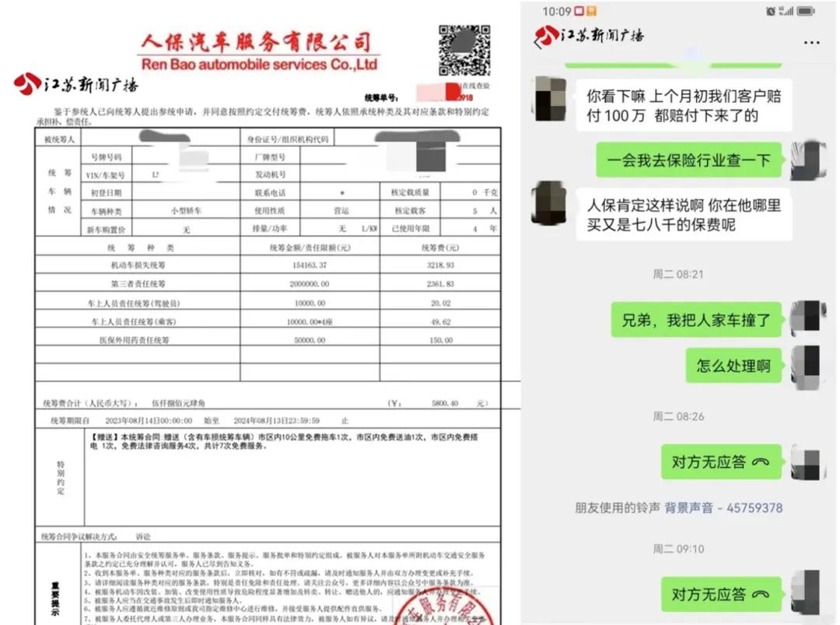Tap timestamp 周二 08:21
This screenshot has height=625, width=840.
pos(677,275)
